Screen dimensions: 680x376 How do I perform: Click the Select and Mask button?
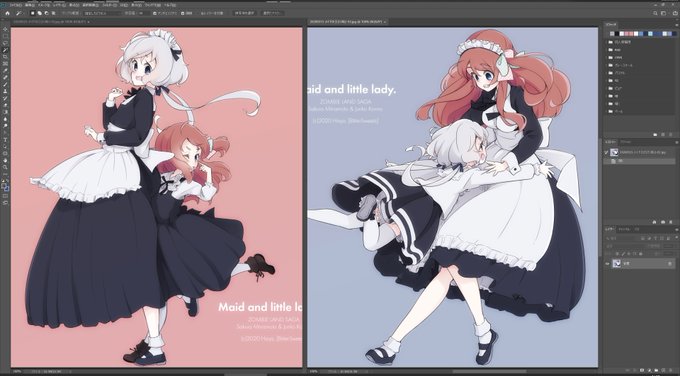[272, 13]
